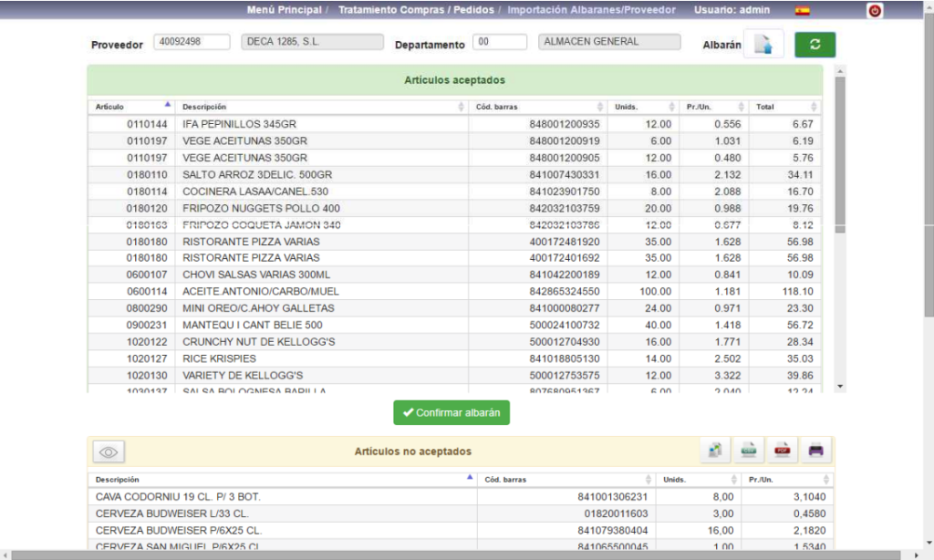Print the rejected articles list
Image resolution: width=934 pixels, height=560 pixels.
tap(815, 451)
